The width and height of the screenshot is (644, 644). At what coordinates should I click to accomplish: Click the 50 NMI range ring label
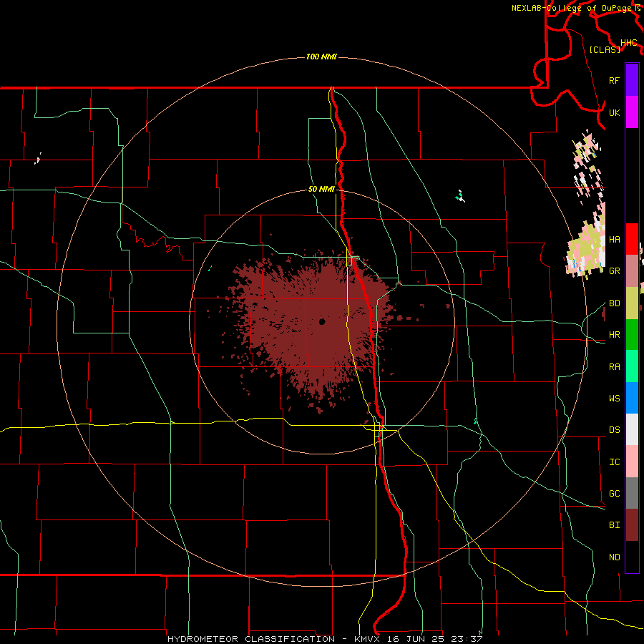(321, 189)
